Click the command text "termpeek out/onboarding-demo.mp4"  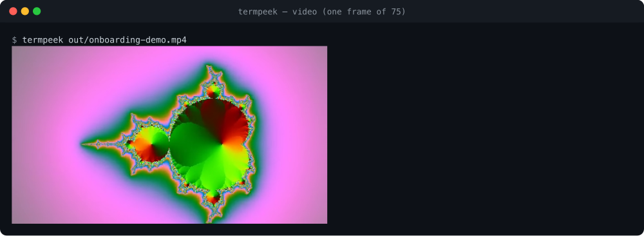[104, 40]
